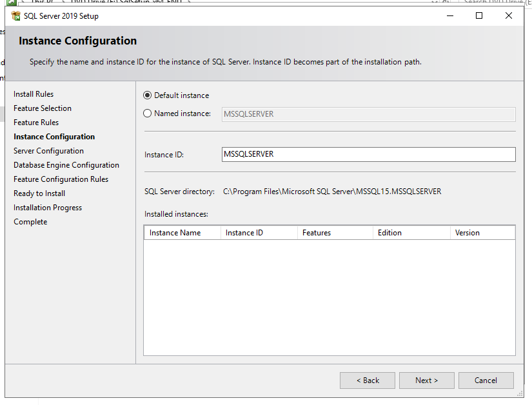
Task: Click the Installed instances label
Action: click(x=176, y=214)
